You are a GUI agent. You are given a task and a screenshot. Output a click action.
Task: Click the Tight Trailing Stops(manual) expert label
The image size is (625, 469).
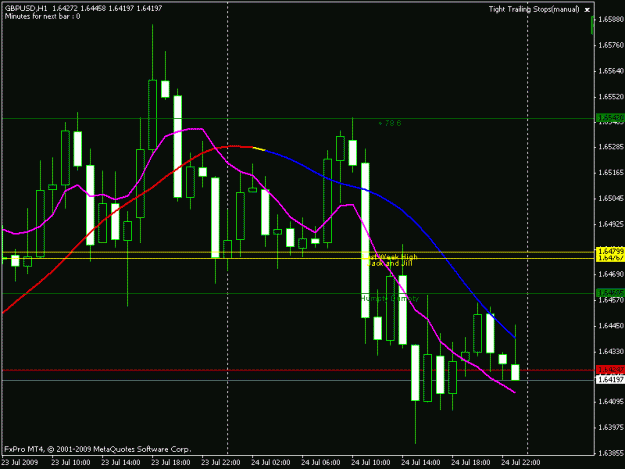coord(534,9)
